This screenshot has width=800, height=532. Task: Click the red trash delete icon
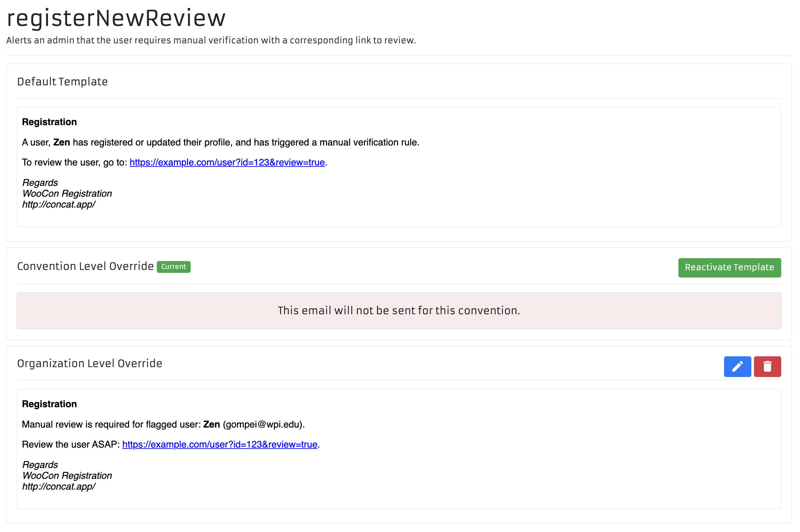tap(767, 366)
